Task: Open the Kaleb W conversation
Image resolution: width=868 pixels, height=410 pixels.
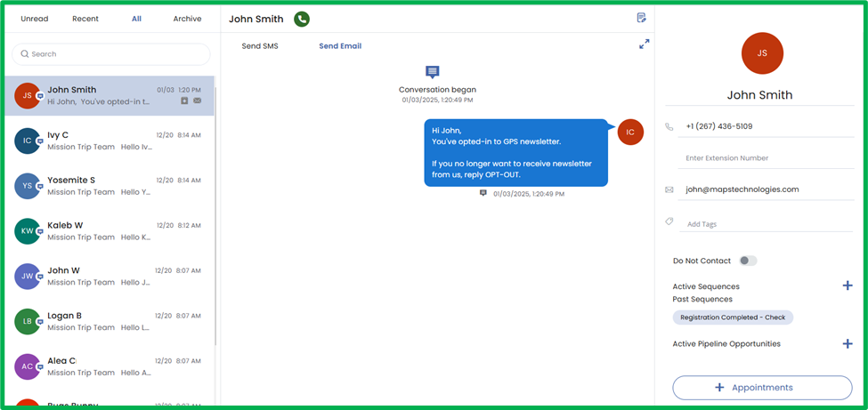Action: click(x=109, y=231)
